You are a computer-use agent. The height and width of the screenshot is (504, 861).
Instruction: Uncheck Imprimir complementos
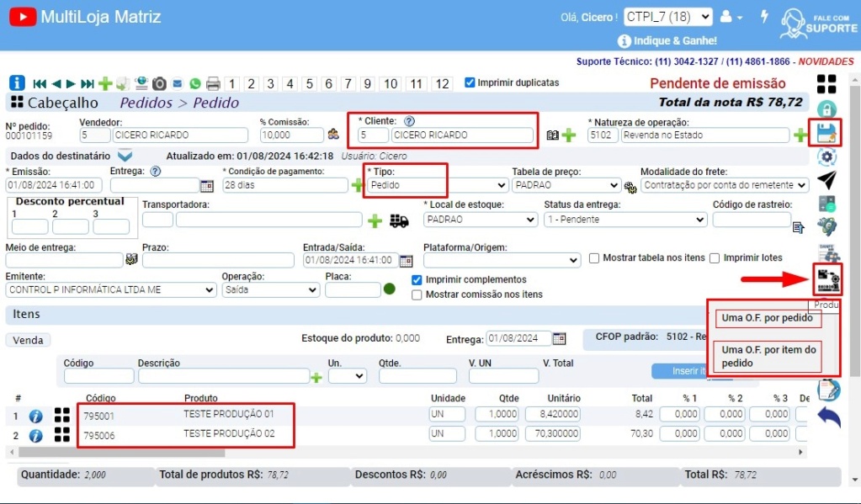tap(417, 279)
